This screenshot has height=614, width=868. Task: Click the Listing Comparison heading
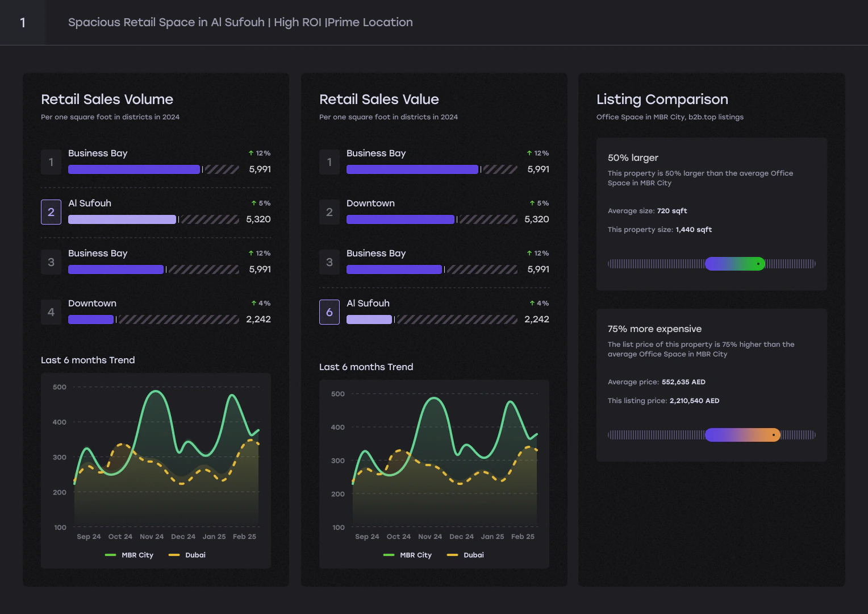[x=662, y=99]
